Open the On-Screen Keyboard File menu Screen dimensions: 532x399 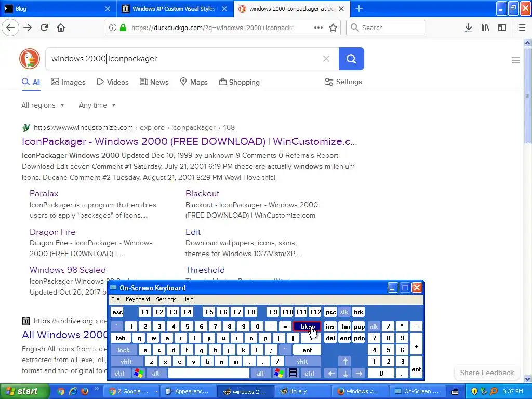pos(115,299)
